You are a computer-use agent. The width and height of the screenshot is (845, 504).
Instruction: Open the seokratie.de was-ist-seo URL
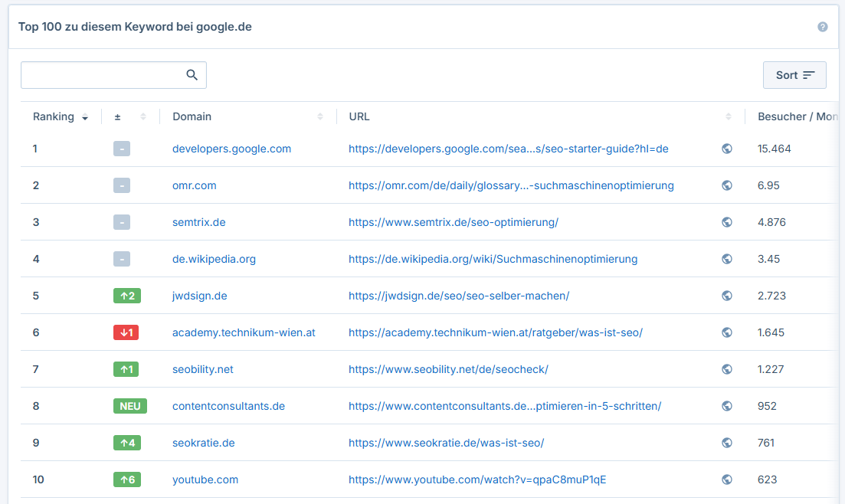[446, 443]
